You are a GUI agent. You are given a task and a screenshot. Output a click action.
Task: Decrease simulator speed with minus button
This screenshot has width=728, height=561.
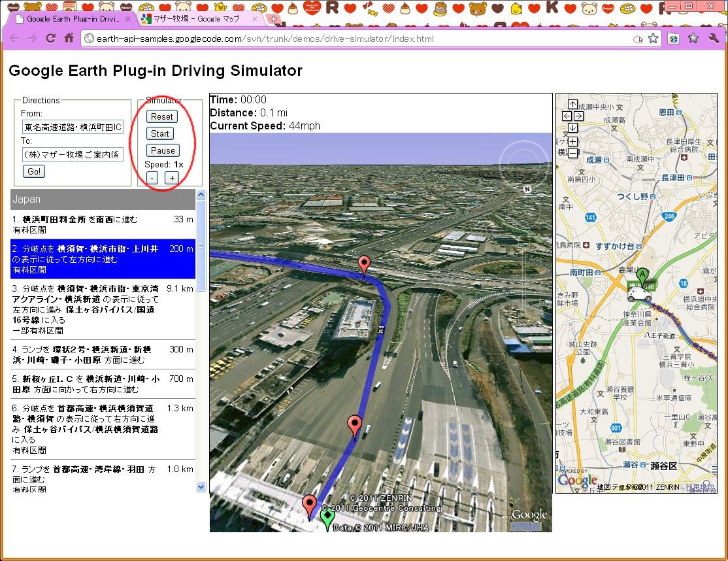(x=152, y=178)
